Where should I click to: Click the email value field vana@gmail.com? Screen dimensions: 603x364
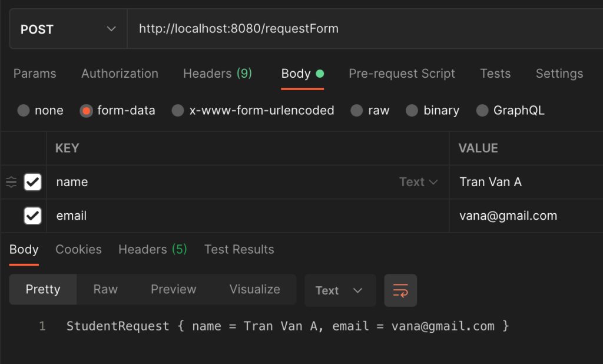coord(508,216)
